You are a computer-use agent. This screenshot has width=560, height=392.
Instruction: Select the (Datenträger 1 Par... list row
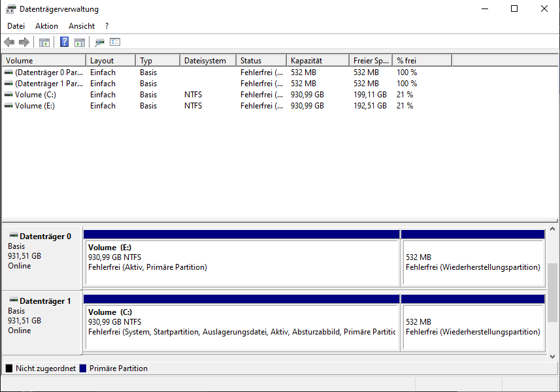click(227, 84)
